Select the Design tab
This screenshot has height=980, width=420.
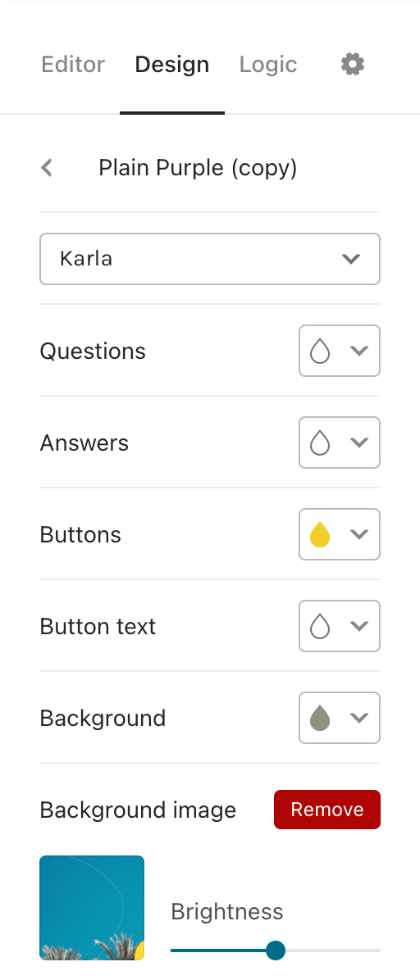tap(172, 65)
